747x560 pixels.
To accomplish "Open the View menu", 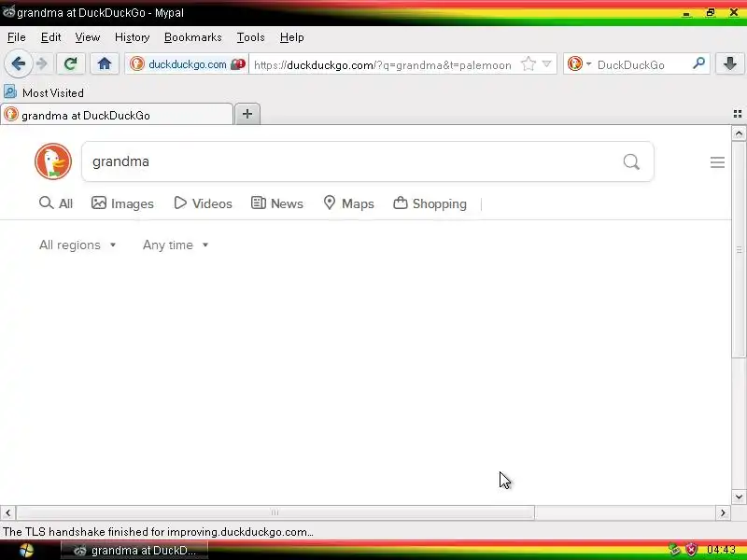I will [x=88, y=37].
